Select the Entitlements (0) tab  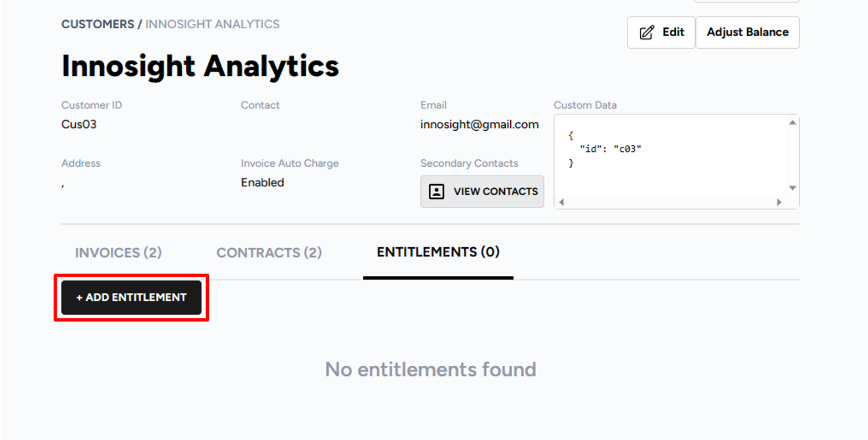[x=438, y=252]
